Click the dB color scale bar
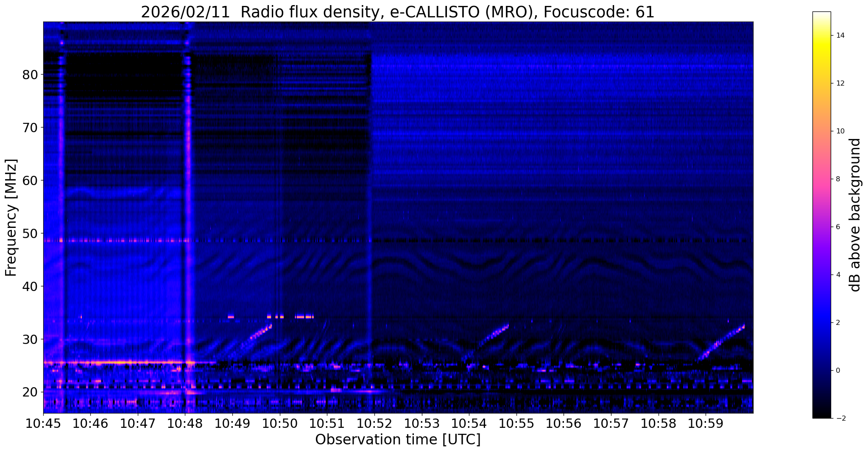This screenshot has height=452, width=868. click(821, 215)
